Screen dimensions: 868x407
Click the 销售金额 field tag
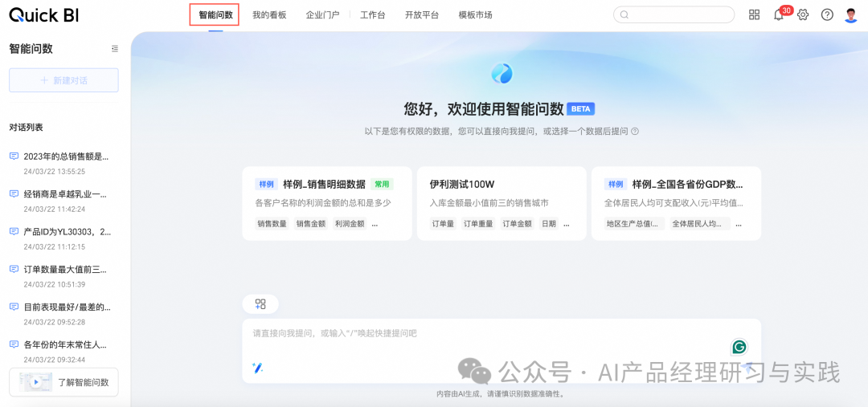tap(310, 224)
